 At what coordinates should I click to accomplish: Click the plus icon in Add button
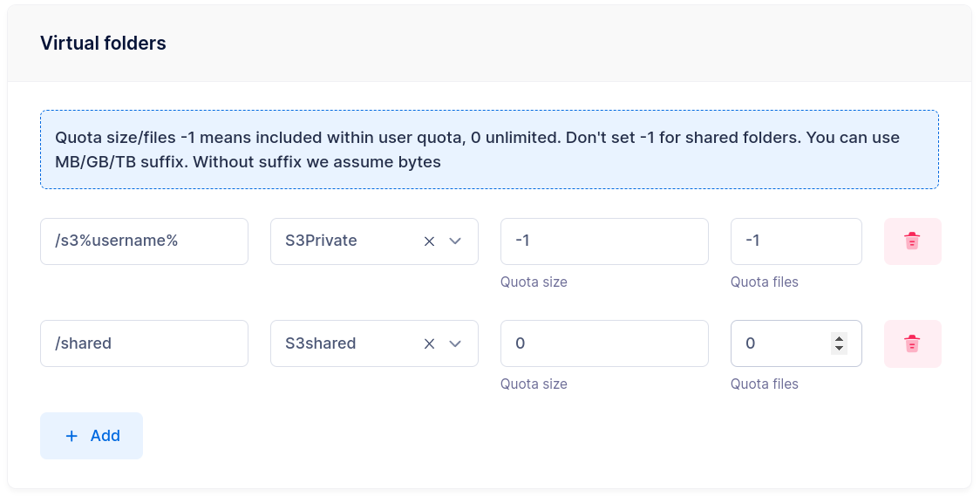coord(71,436)
